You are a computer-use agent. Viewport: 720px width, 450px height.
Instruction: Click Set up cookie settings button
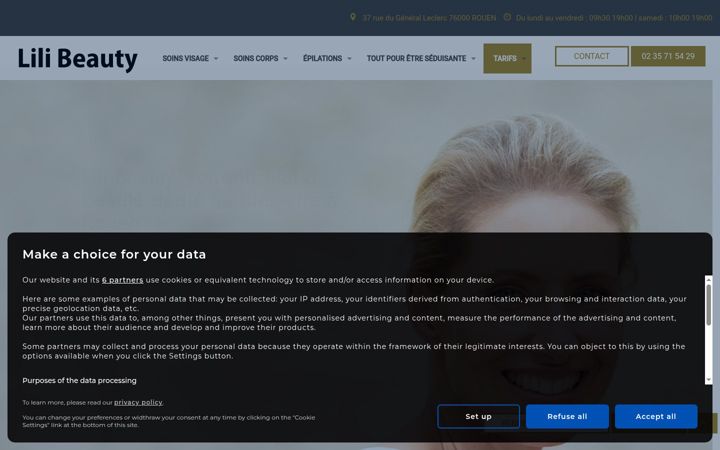[478, 416]
